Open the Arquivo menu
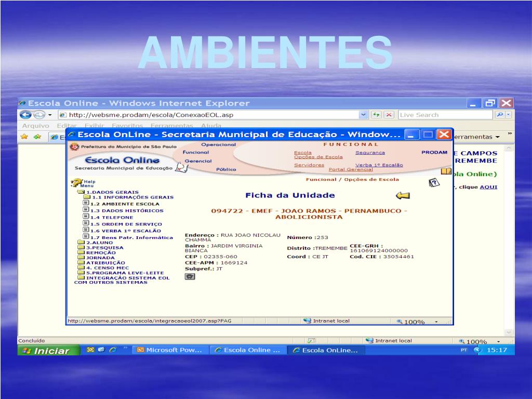Viewport: 532px width, 399px height. coord(36,126)
